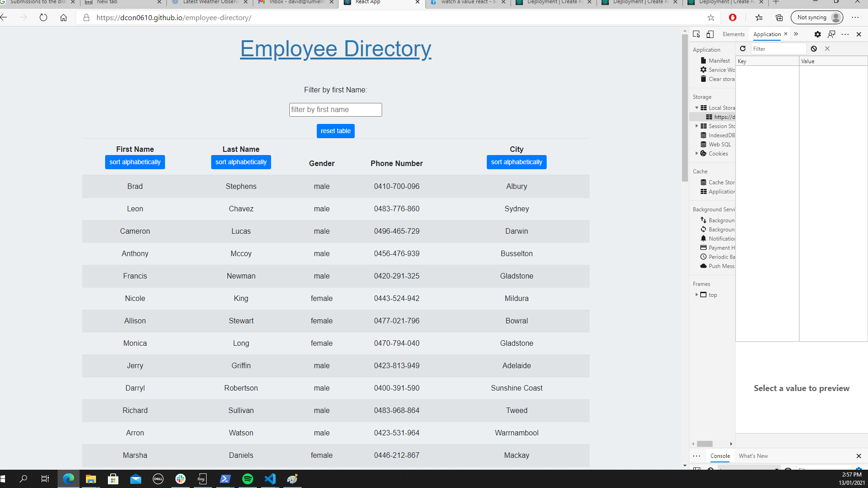868x488 pixels.
Task: Toggle device emulation icon in DevTools
Action: (x=710, y=34)
